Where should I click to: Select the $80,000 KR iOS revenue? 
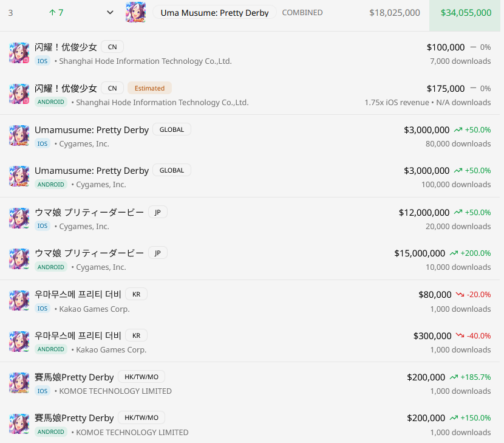[x=435, y=295]
